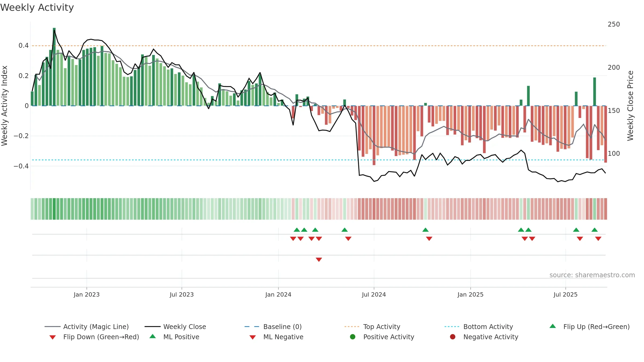Click the Jan 2023 x-axis label
The height and width of the screenshot is (362, 644).
87,294
